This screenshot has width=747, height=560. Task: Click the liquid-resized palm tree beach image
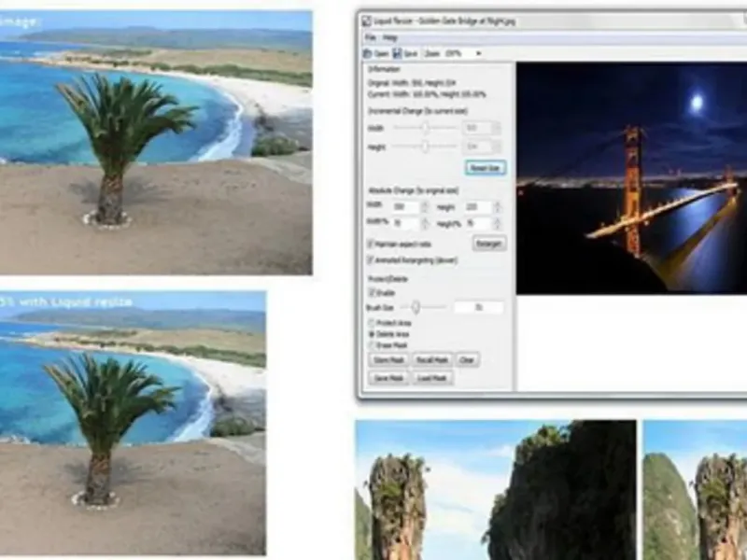click(x=133, y=424)
